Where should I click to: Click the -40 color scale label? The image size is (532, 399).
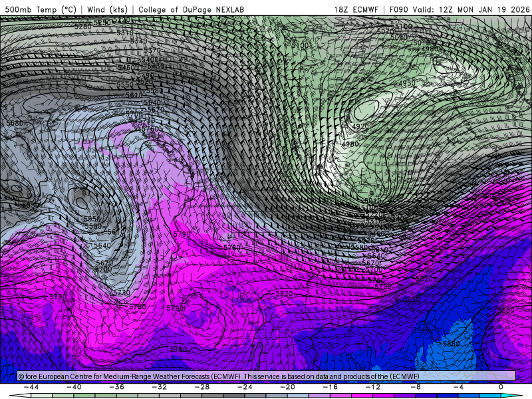coord(74,387)
